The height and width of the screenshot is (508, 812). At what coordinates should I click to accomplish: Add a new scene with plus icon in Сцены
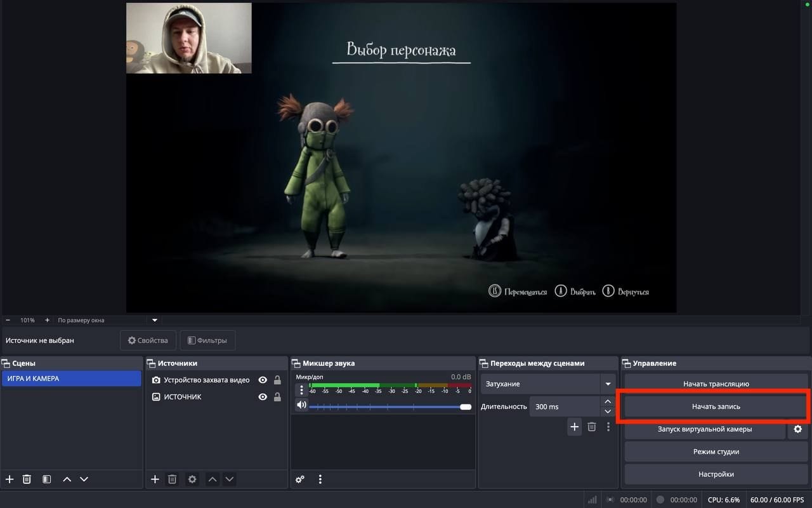pyautogui.click(x=9, y=479)
